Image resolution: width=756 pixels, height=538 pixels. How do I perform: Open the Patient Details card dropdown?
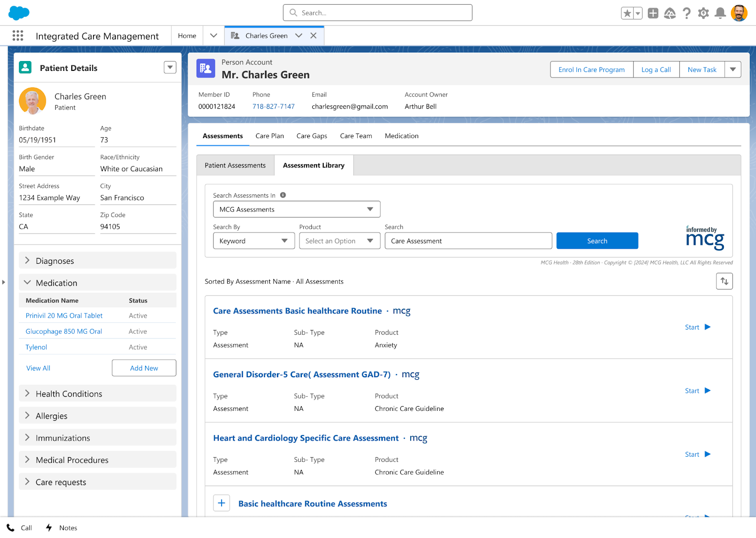(x=170, y=68)
